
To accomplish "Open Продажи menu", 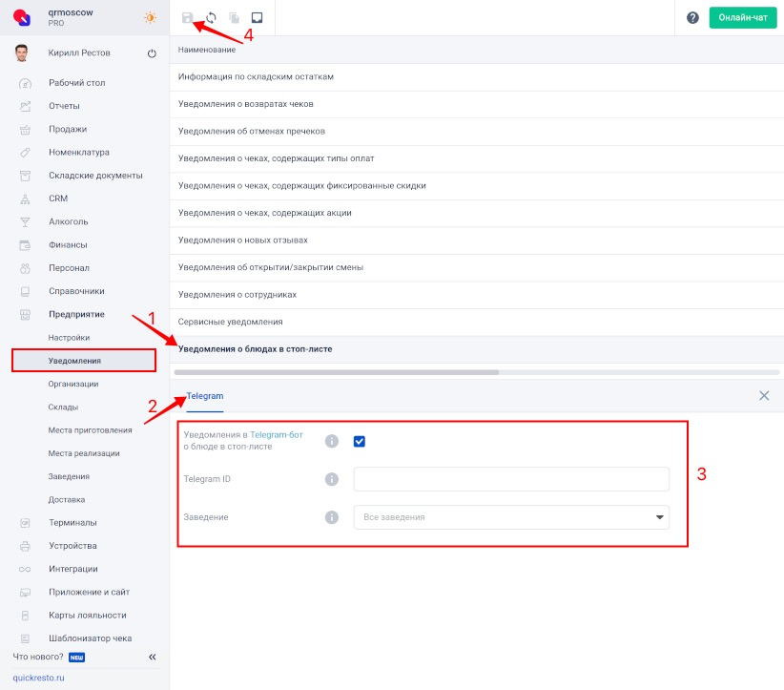I will click(68, 129).
